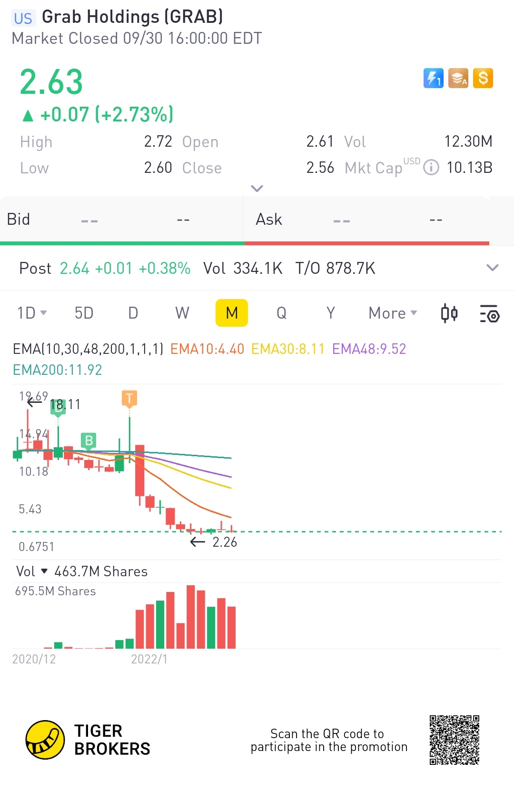Tap the promotion QR code
The height and width of the screenshot is (812, 514).
point(454,740)
